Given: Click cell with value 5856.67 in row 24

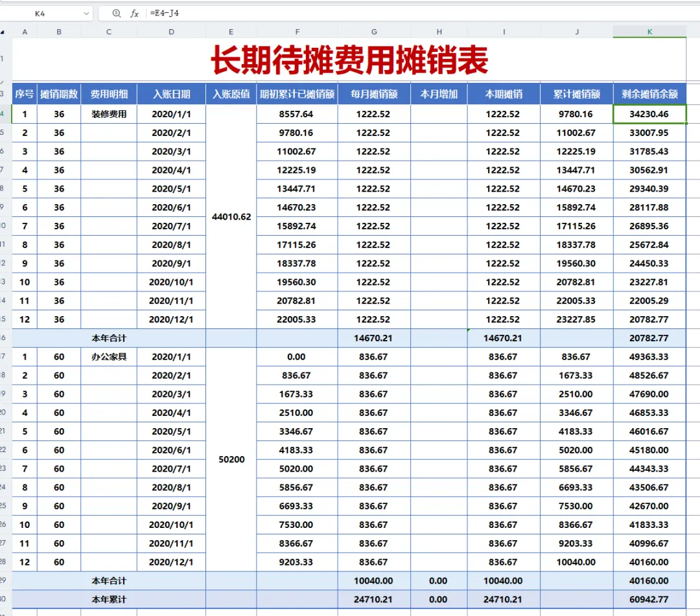Looking at the screenshot, I should pos(297,488).
